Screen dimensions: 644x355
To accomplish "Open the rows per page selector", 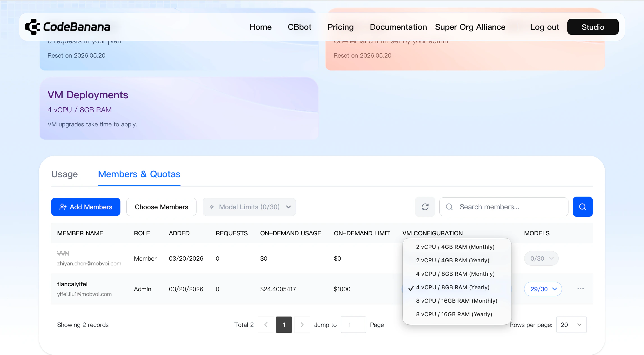I will pyautogui.click(x=571, y=325).
